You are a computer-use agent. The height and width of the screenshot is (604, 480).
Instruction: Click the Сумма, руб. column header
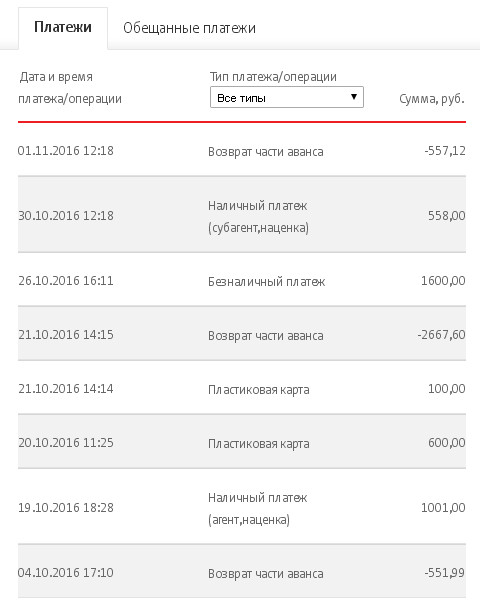pyautogui.click(x=432, y=99)
